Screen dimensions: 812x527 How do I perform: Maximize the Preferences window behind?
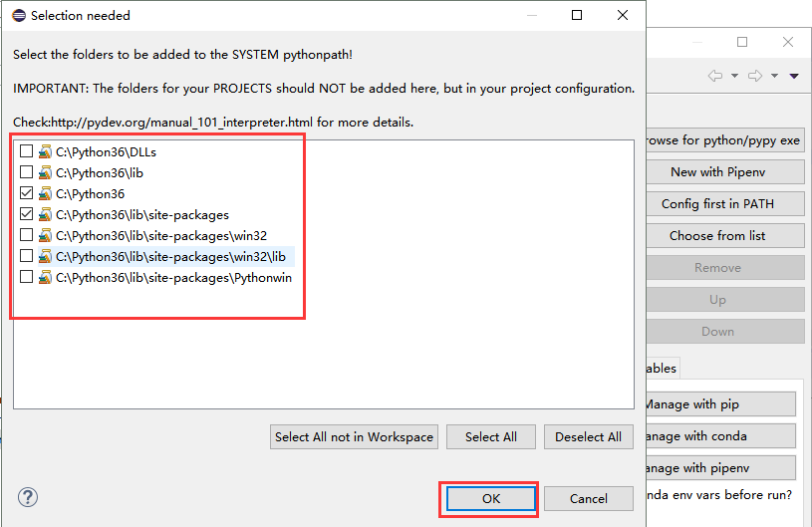(x=742, y=42)
